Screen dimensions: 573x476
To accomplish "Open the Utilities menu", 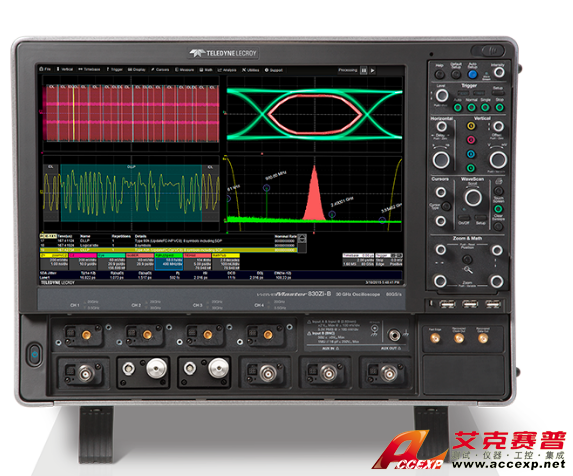I will pos(251,70).
